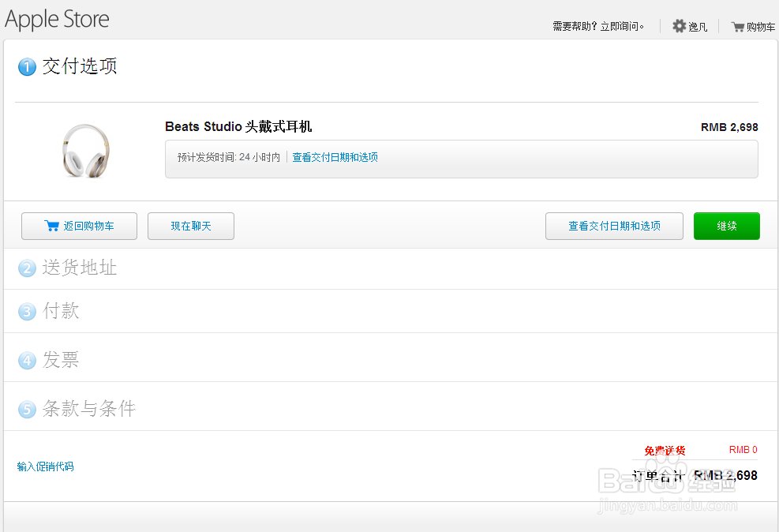Select the 付款 step
The width and height of the screenshot is (779, 532).
point(61,311)
